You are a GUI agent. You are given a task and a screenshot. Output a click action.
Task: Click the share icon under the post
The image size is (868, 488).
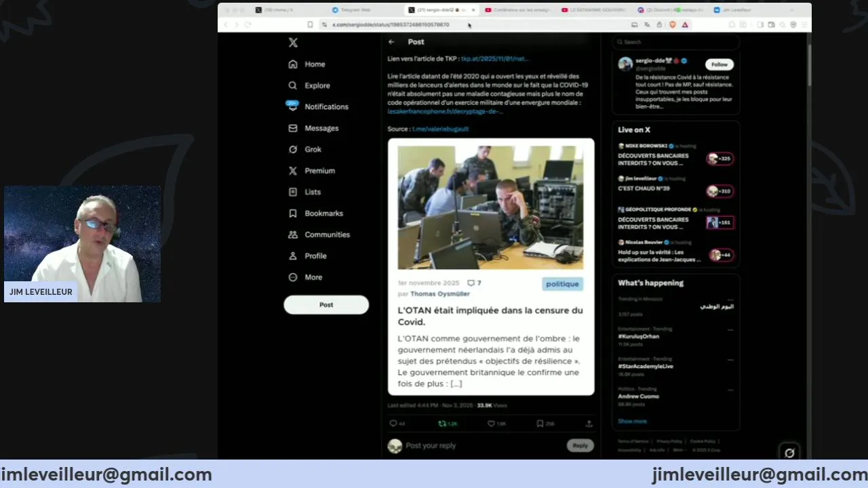589,424
